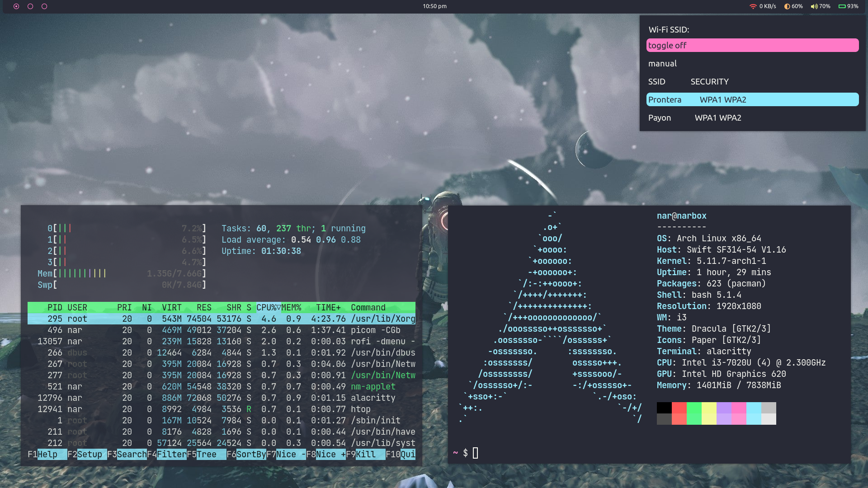Viewport: 868px width, 488px height.
Task: Click the pink swatch in neofetch palette
Action: click(x=739, y=408)
